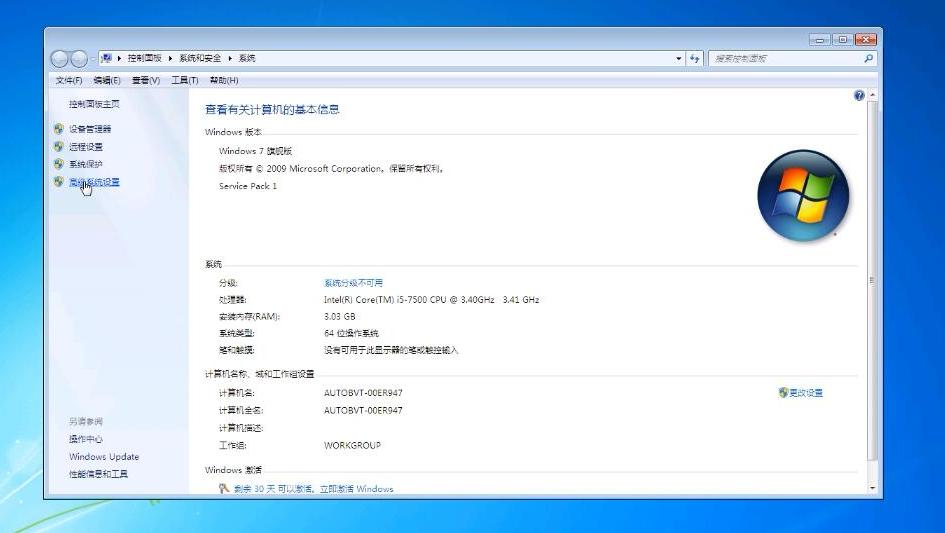This screenshot has height=533, width=945.
Task: Click the vertical scrollbar up arrow
Action: (x=872, y=95)
